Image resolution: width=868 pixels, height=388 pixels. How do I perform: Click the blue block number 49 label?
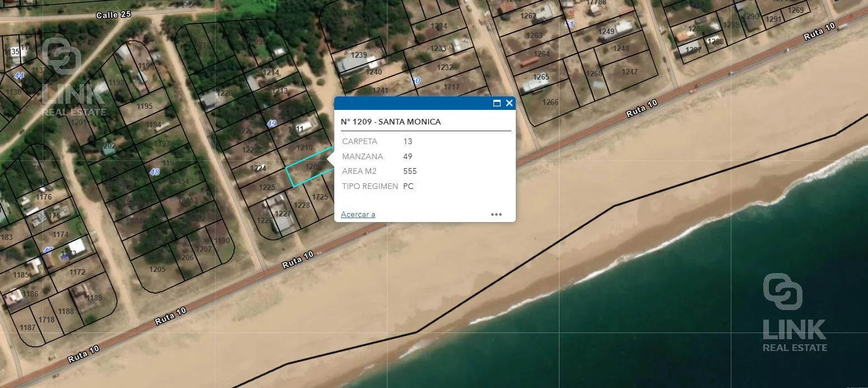272,123
